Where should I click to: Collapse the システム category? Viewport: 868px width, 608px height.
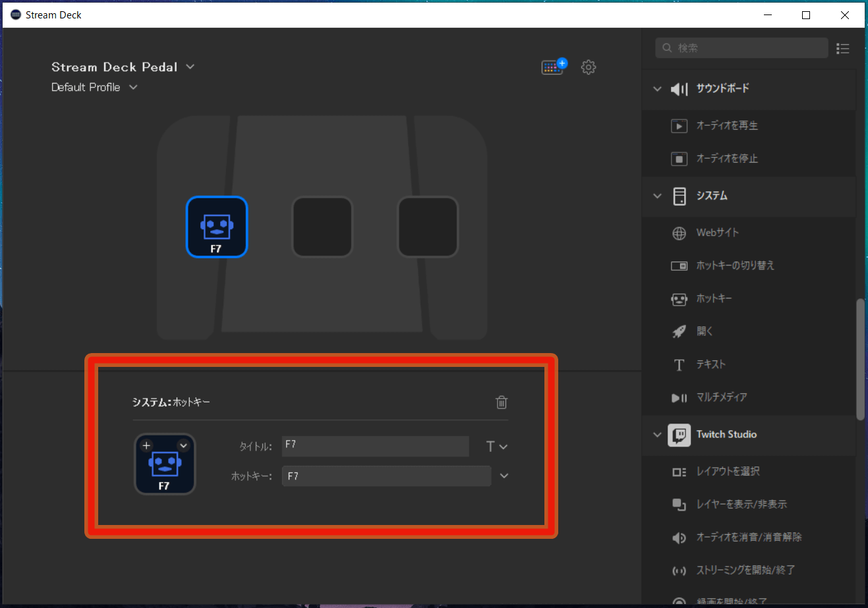coord(657,196)
